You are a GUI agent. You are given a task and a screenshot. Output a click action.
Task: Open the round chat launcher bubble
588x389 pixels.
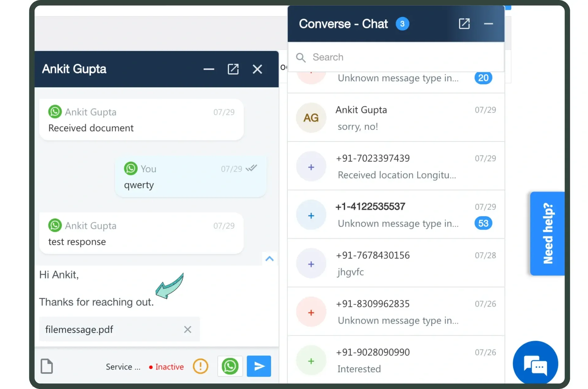tap(535, 363)
